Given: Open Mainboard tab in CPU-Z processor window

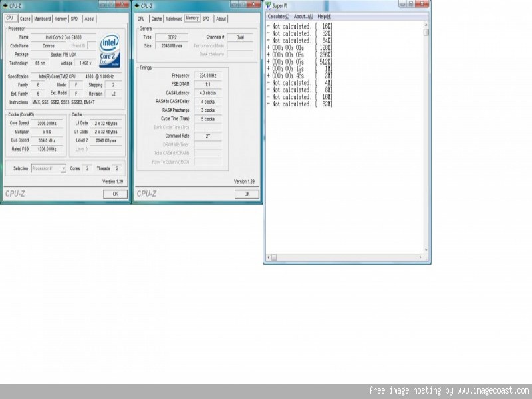Looking at the screenshot, I should [43, 19].
